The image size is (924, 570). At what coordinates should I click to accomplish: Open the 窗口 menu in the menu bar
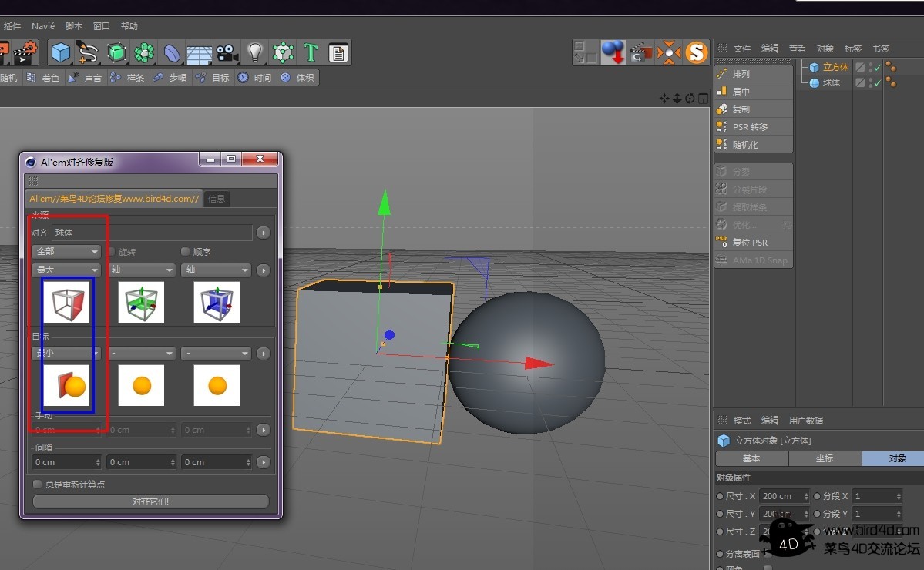pos(100,25)
